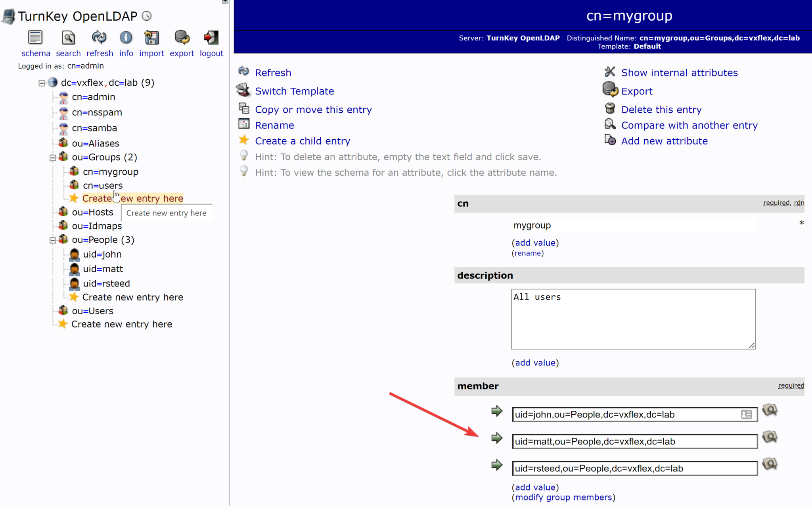
Task: Click the Show internal attributes link
Action: [x=679, y=72]
